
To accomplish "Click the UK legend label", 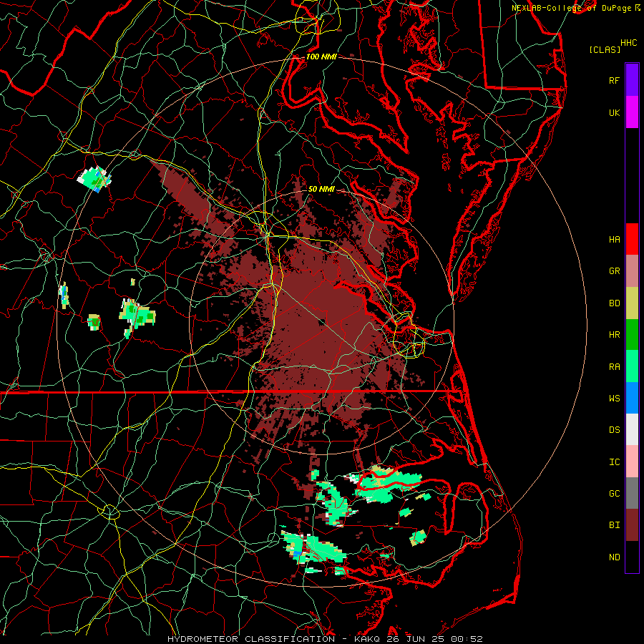I will (x=614, y=113).
